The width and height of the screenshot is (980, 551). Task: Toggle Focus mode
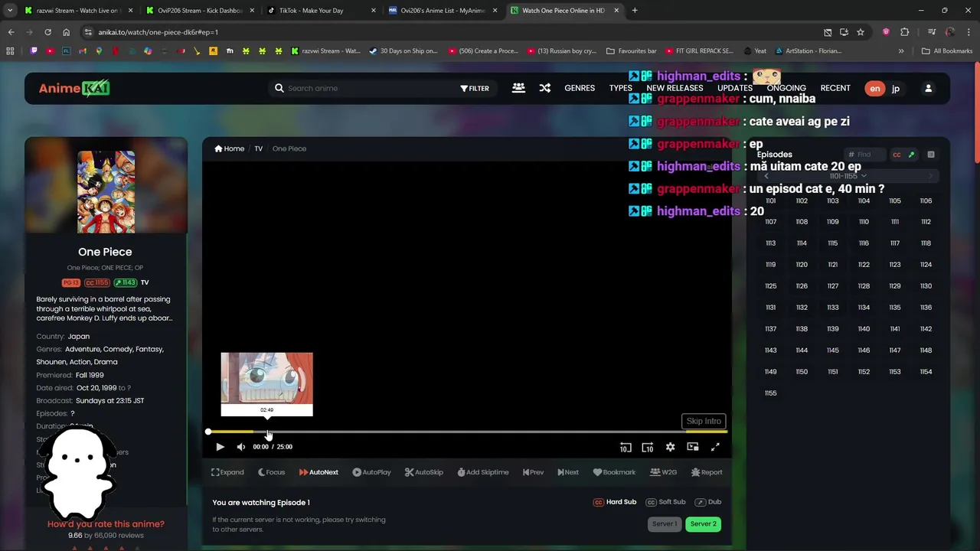click(x=271, y=472)
